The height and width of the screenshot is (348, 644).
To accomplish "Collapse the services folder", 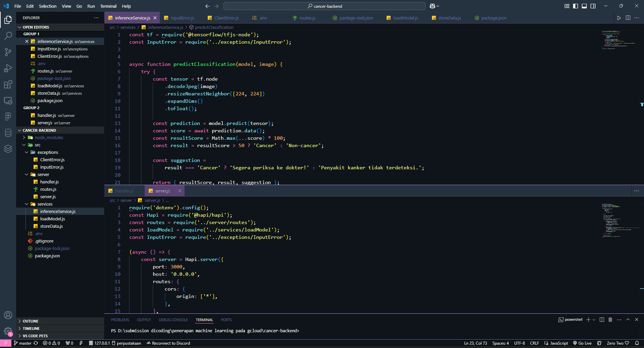I will (60, 204).
